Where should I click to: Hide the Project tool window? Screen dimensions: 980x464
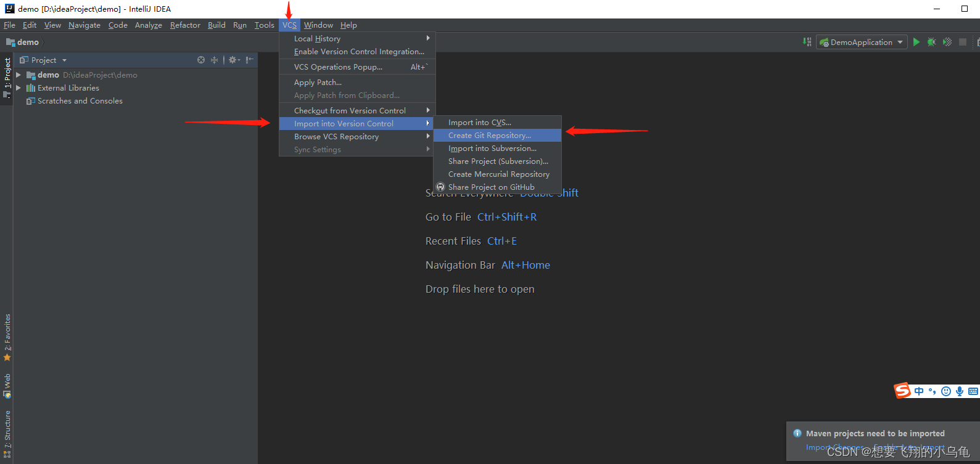(x=249, y=60)
